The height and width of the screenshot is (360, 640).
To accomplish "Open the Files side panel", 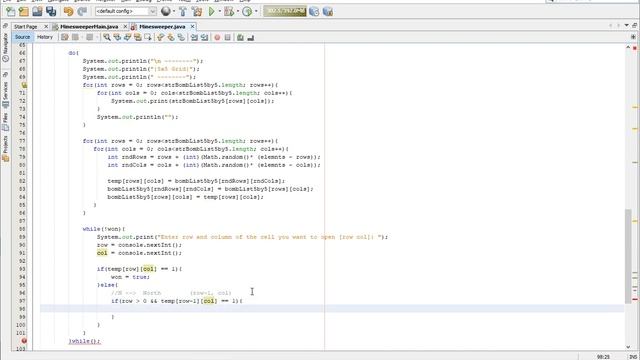I will (x=5, y=122).
